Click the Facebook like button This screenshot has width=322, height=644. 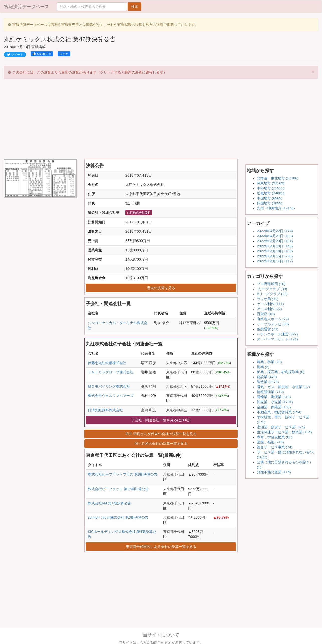tap(42, 54)
